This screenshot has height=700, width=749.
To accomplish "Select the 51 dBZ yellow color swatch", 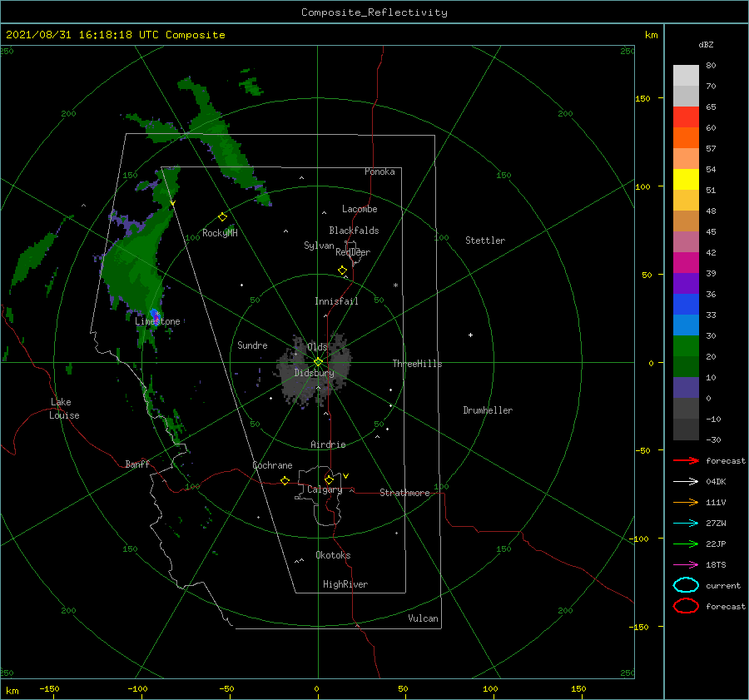I will 686,179.
